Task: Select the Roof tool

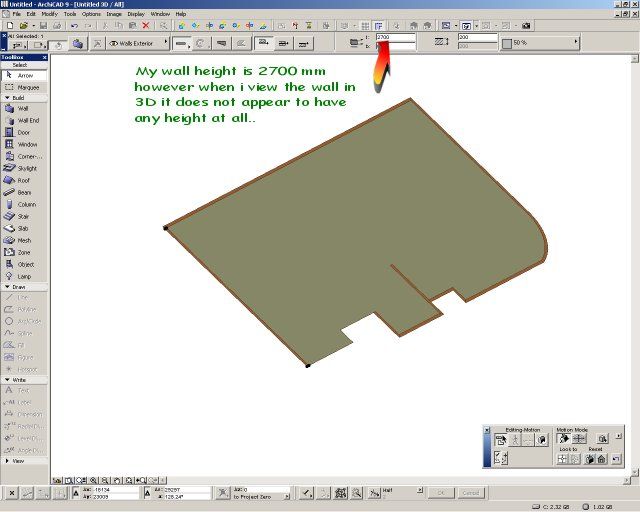Action: coord(24,180)
